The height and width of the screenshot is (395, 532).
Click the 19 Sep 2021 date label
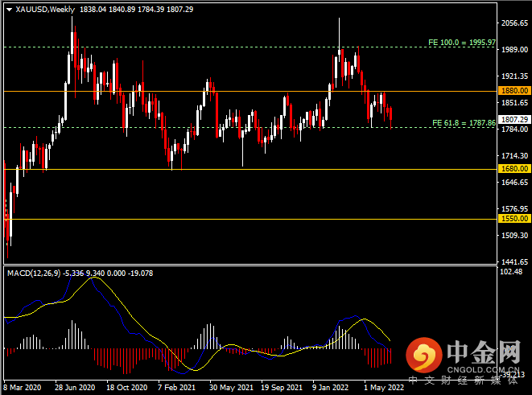[x=282, y=387]
